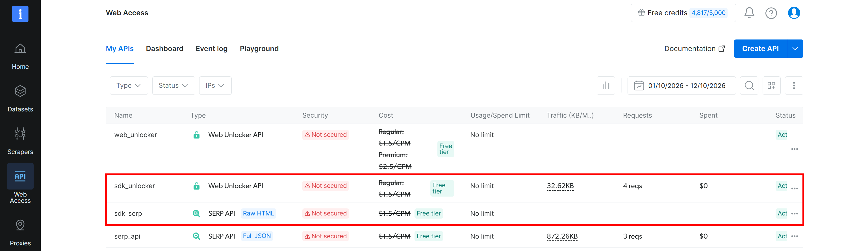Viewport: 868px width, 251px height.
Task: Click the serp_api search type icon
Action: coord(196,236)
